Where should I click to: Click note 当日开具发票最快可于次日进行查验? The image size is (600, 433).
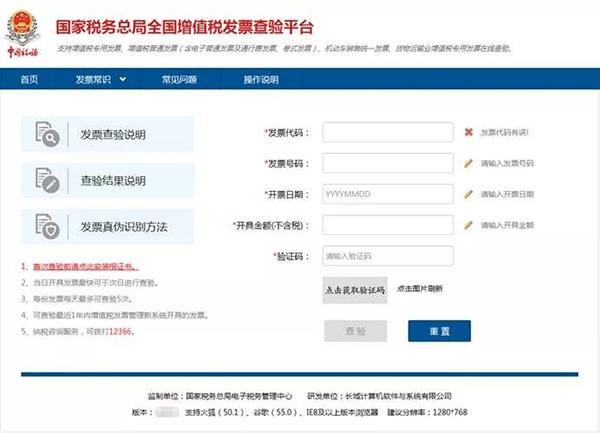pos(95,283)
